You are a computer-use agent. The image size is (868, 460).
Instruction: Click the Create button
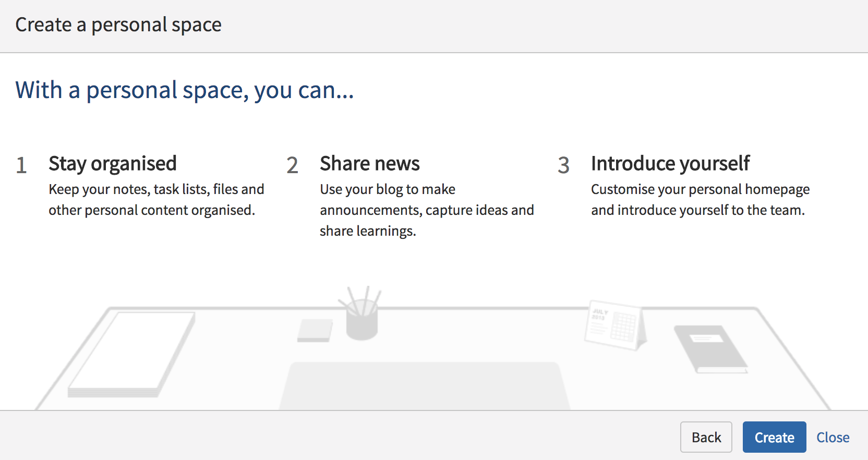tap(774, 437)
